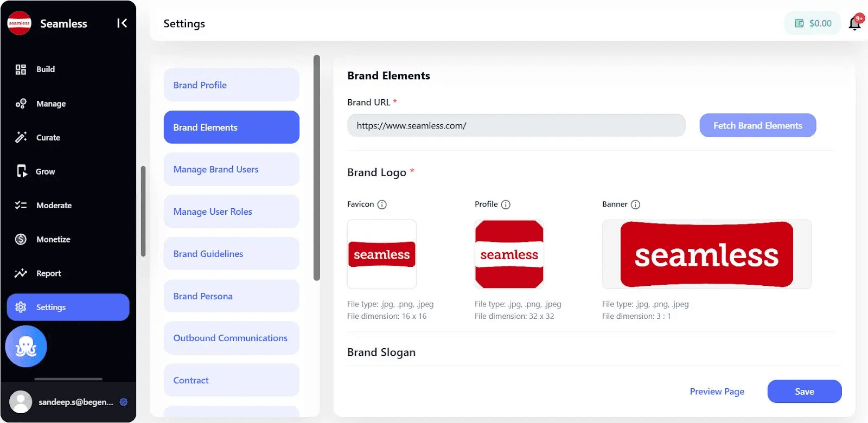Click the wallet icon beside $0.00
Screen dimensions: 868x423
[x=799, y=23]
